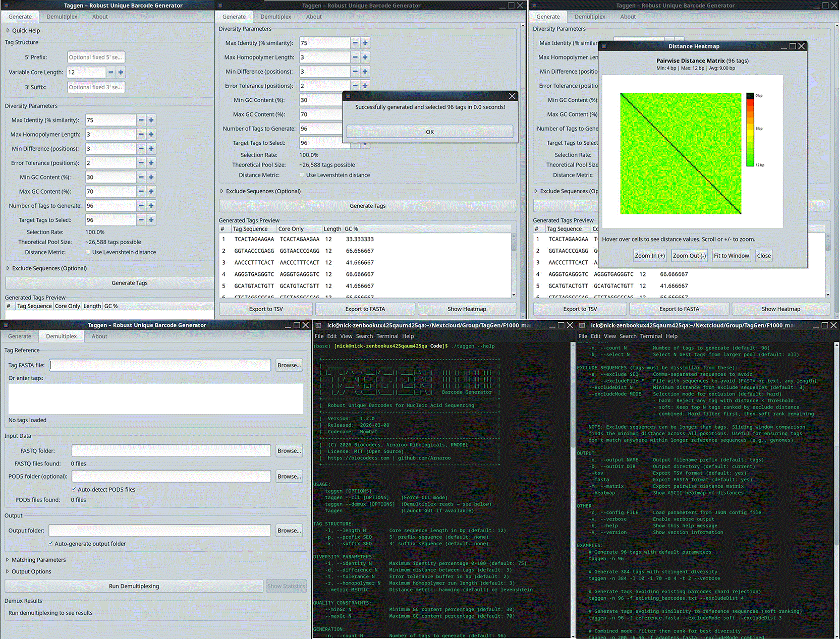
Task: Increase Min Difference in left window
Action: (151, 149)
